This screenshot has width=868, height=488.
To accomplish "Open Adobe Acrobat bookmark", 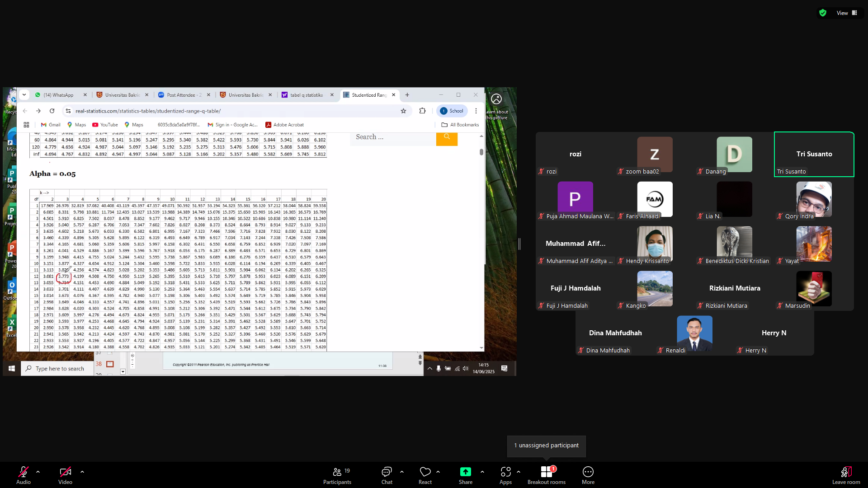I will (284, 125).
